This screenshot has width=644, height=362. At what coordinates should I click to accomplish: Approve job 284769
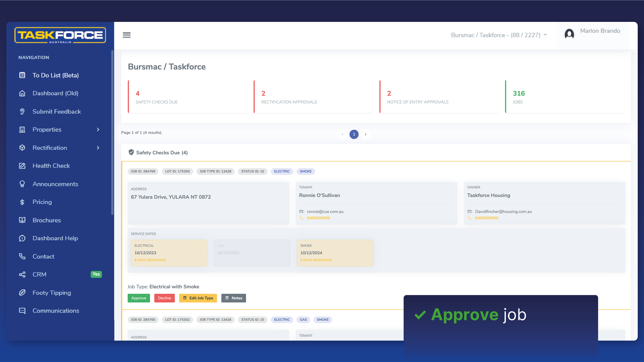pyautogui.click(x=138, y=298)
